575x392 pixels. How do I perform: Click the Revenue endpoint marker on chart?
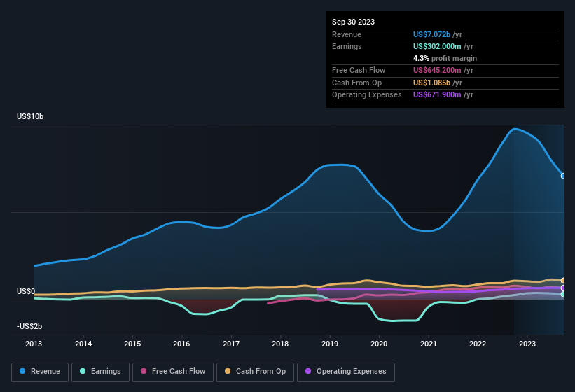pyautogui.click(x=563, y=176)
